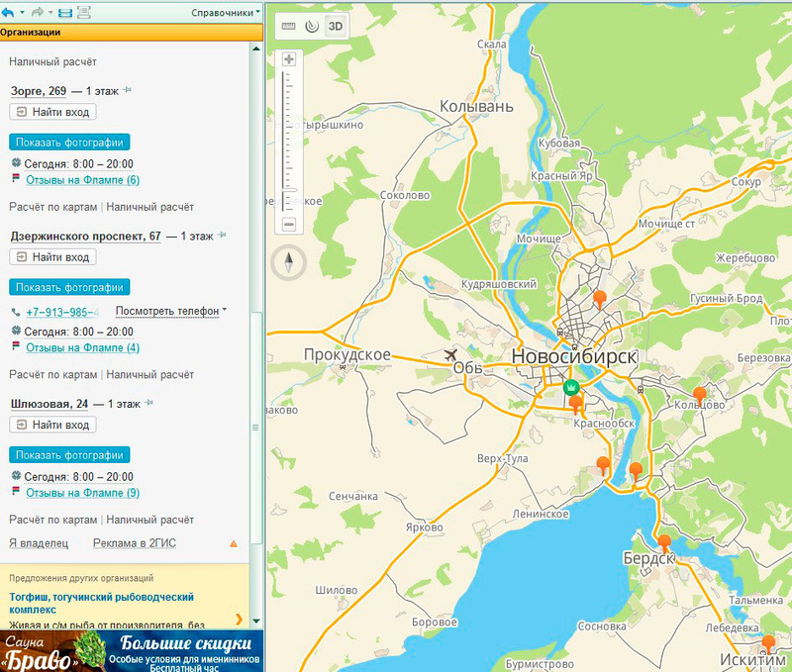Toggle the 3D map view

336,27
